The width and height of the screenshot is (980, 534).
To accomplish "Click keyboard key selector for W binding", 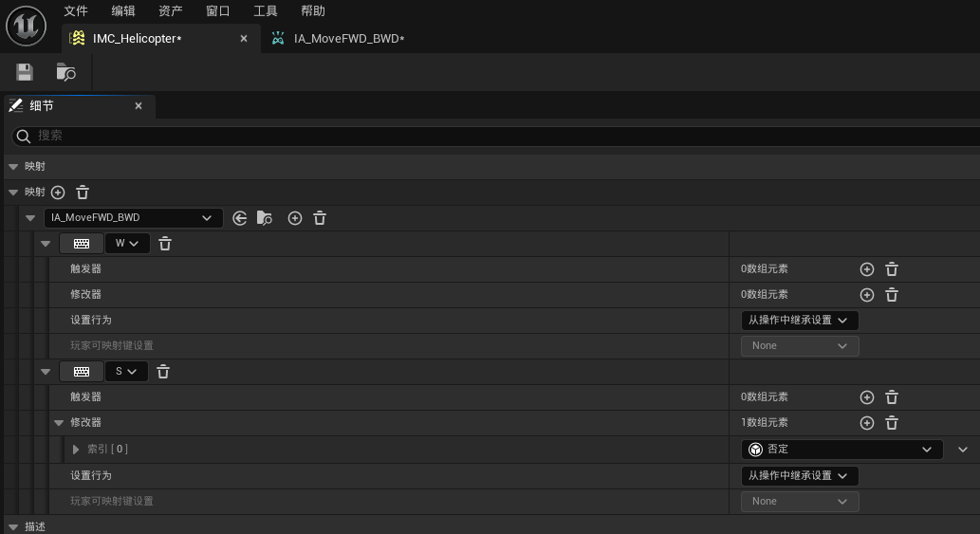I will click(82, 244).
